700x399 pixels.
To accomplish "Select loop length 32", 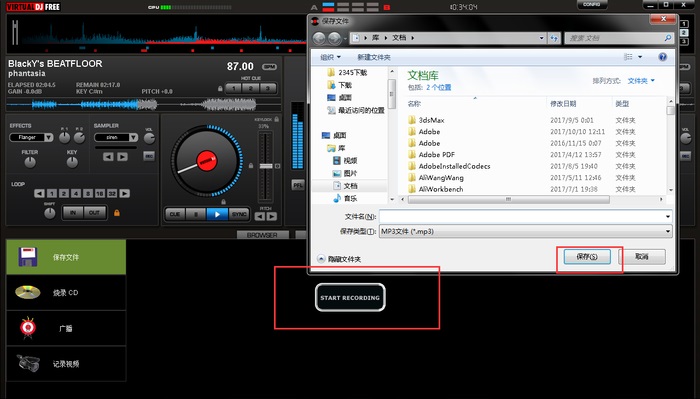I will (112, 193).
